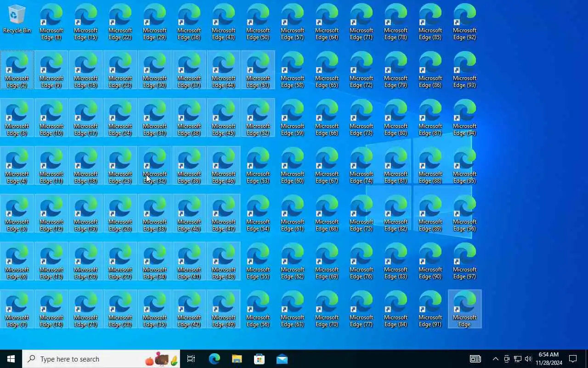This screenshot has width=588, height=368.
Task: Click the Microsoft Edge (91) shortcut
Action: tap(430, 309)
